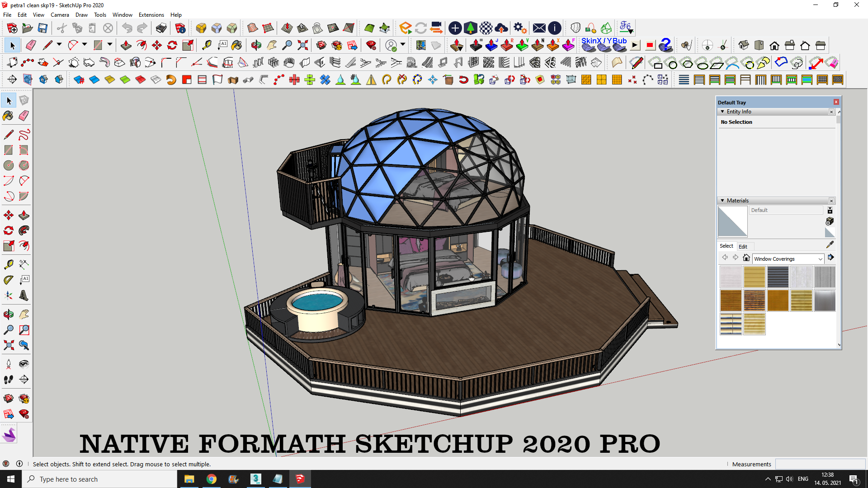The image size is (868, 488).
Task: Click the Zoom Extents tool in left toolbar
Action: click(x=8, y=346)
